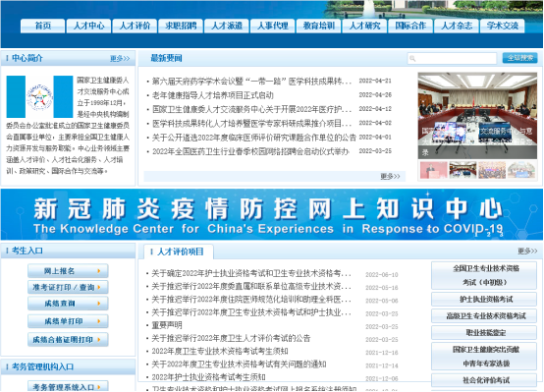Screen dimensions: 544x392
Task: Click the center logo emblem image
Action: pos(39,97)
